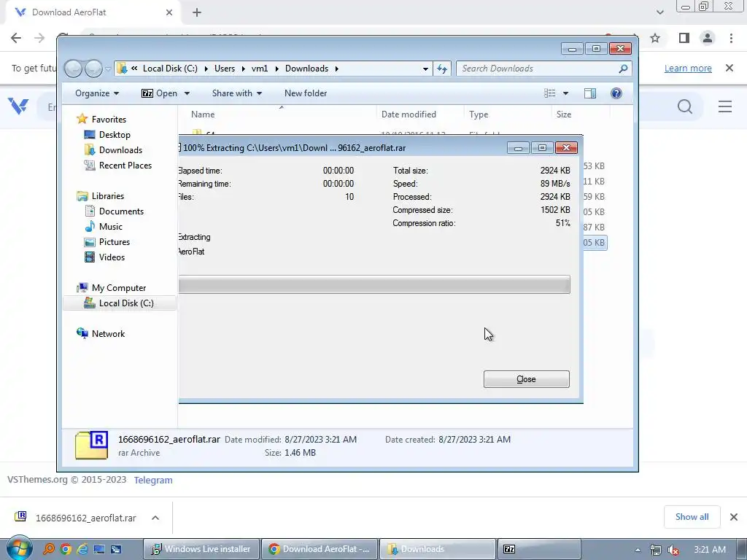Screen dimensions: 747x560
Task: Open the Organize menu
Action: [x=97, y=93]
